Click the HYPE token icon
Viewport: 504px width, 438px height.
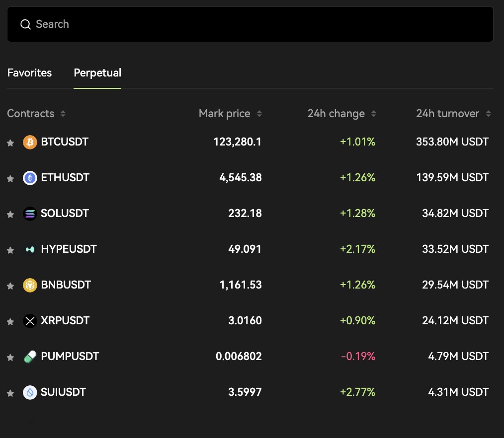point(30,250)
